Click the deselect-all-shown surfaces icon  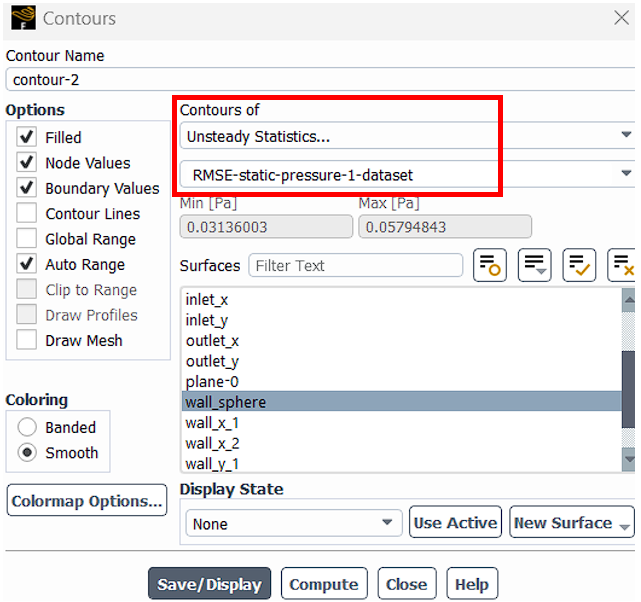tap(622, 265)
